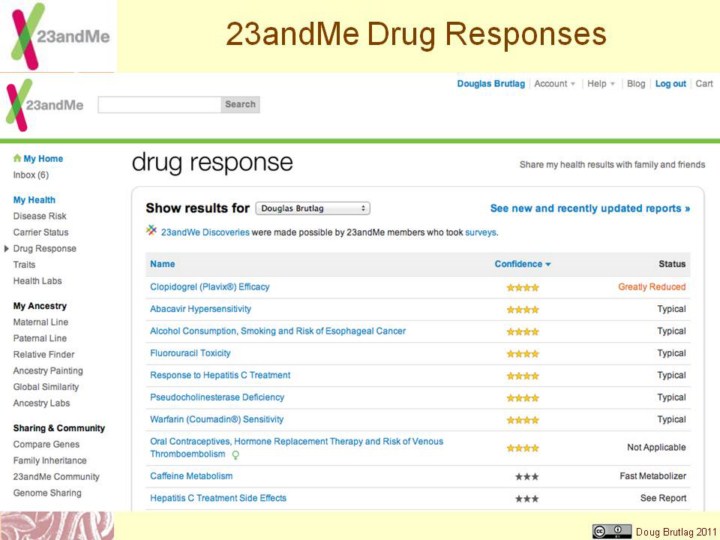Click the four-star rating for Clopidogrel Efficacy
Image resolution: width=720 pixels, height=540 pixels.
click(x=522, y=287)
